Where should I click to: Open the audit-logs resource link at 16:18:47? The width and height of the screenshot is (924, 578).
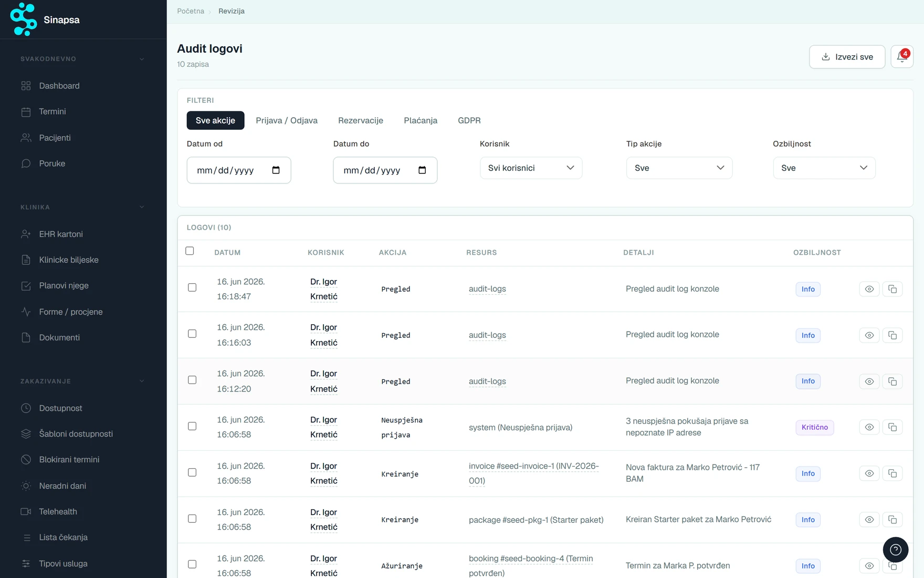tap(487, 289)
